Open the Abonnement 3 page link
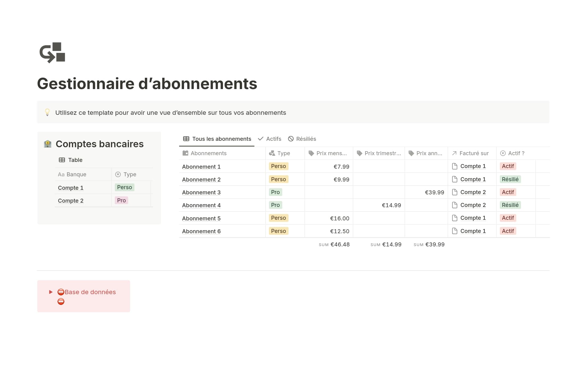The width and height of the screenshot is (588, 367). tap(201, 192)
